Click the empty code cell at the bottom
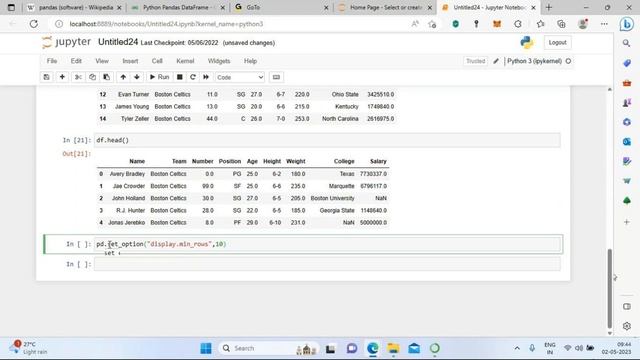640x360 pixels. coord(328,264)
